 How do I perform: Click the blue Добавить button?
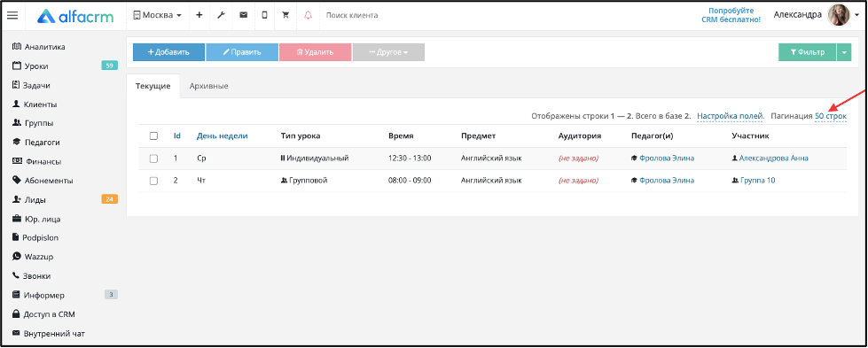[168, 52]
